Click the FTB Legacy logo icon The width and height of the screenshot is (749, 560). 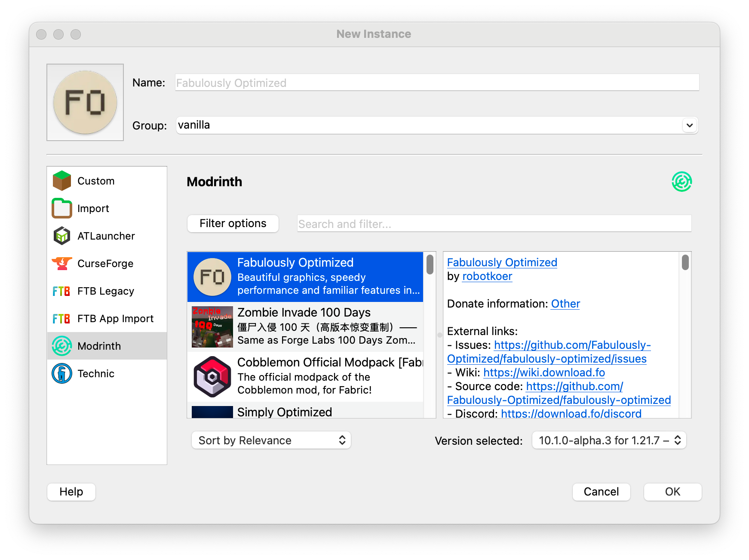(x=61, y=291)
